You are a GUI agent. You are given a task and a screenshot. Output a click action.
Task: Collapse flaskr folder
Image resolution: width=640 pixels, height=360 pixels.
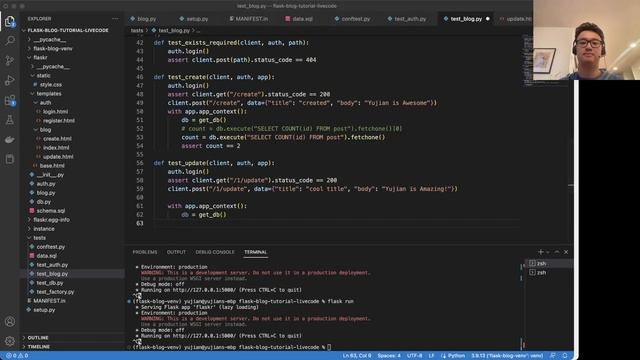click(x=40, y=58)
